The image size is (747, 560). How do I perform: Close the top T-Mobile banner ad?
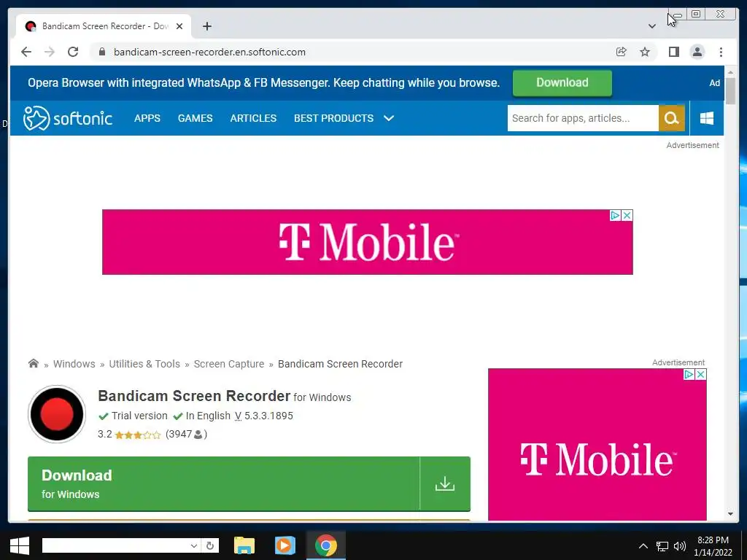tap(627, 215)
